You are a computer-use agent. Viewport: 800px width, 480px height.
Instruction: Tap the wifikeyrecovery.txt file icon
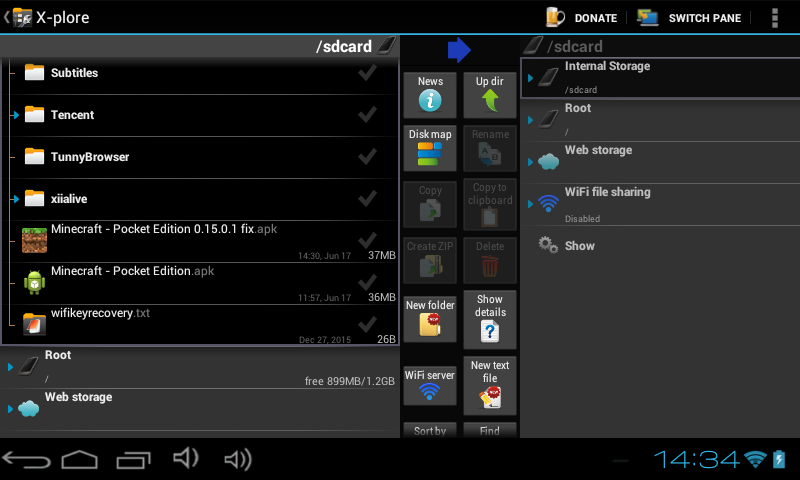pyautogui.click(x=34, y=324)
